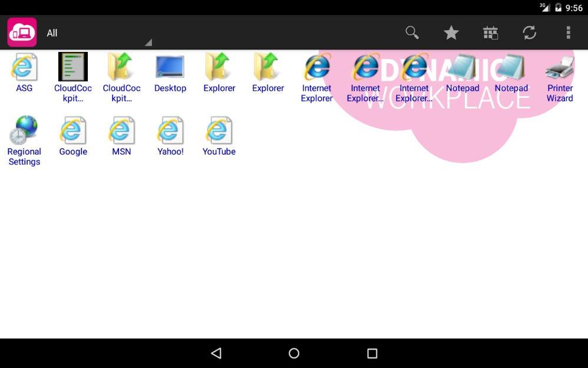The image size is (588, 368).
Task: Open the truncated Internet Explorer… icon beside Notepad
Action: pyautogui.click(x=414, y=77)
